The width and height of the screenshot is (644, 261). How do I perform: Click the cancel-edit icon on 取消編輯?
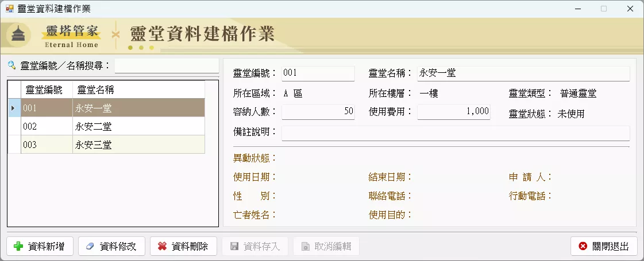coord(305,246)
